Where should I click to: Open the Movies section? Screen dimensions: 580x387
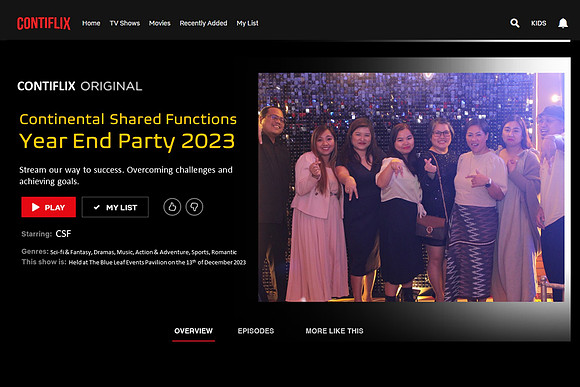[x=159, y=23]
